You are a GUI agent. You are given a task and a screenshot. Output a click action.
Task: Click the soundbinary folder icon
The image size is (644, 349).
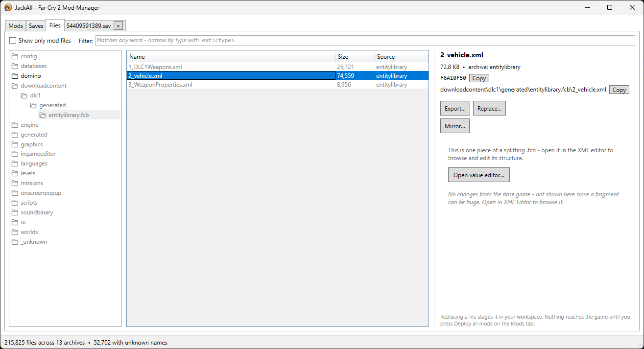pos(15,212)
